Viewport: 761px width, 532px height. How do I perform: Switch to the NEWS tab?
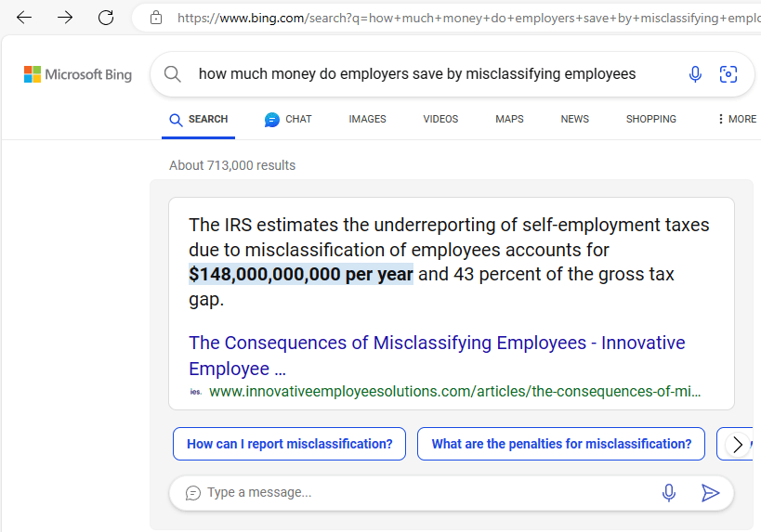pos(574,119)
